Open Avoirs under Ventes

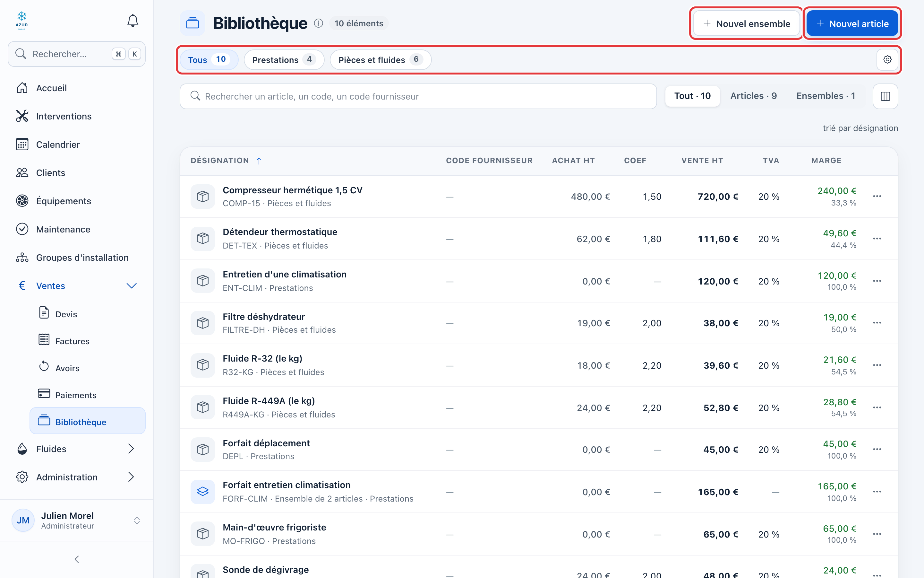coord(88,368)
